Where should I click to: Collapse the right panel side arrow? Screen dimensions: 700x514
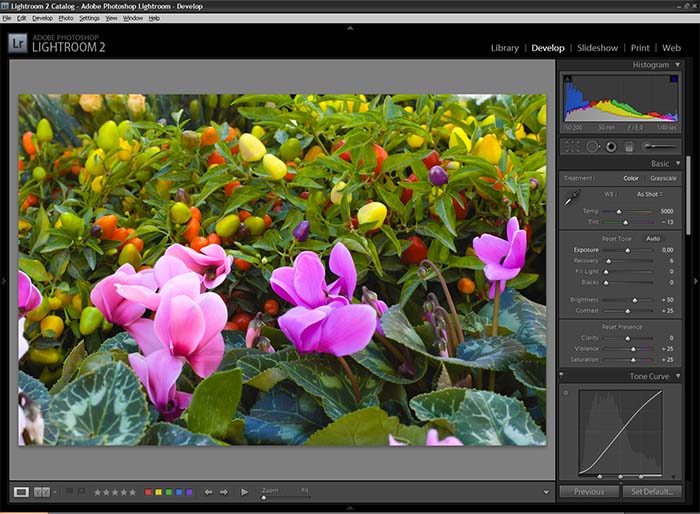pos(696,281)
